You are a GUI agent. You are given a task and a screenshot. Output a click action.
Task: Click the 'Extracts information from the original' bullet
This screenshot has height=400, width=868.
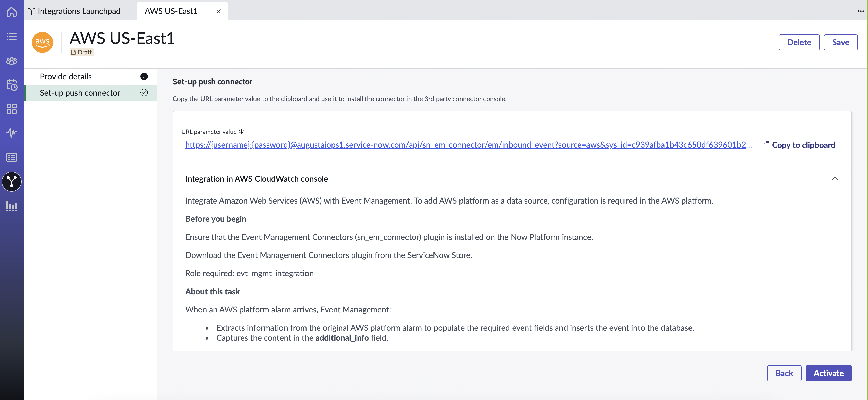coord(455,328)
